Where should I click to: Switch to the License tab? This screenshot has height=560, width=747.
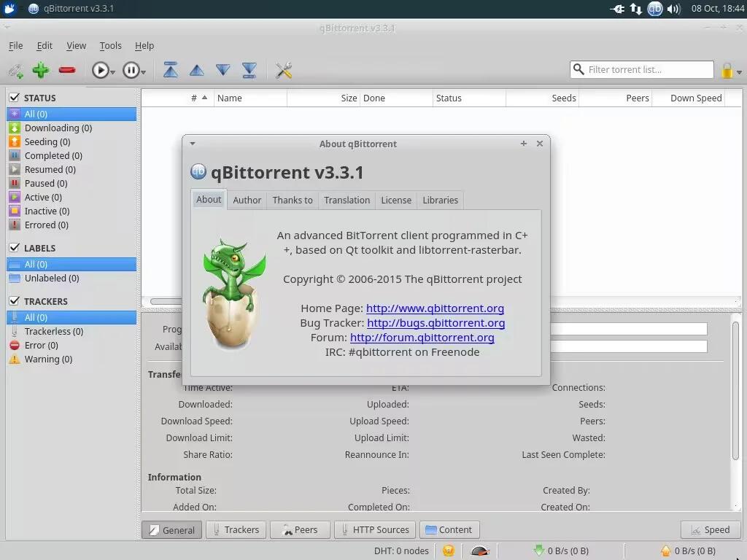pos(396,200)
